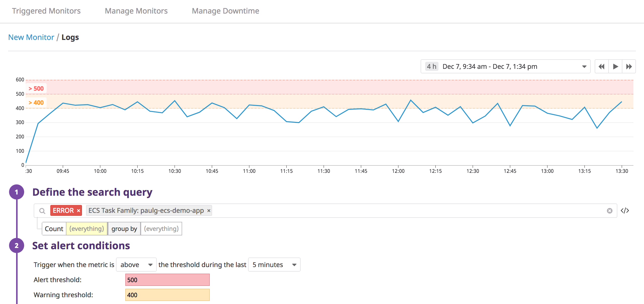Image resolution: width=644 pixels, height=304 pixels.
Task: Click the search magnifier icon in the query bar
Action: click(x=42, y=211)
